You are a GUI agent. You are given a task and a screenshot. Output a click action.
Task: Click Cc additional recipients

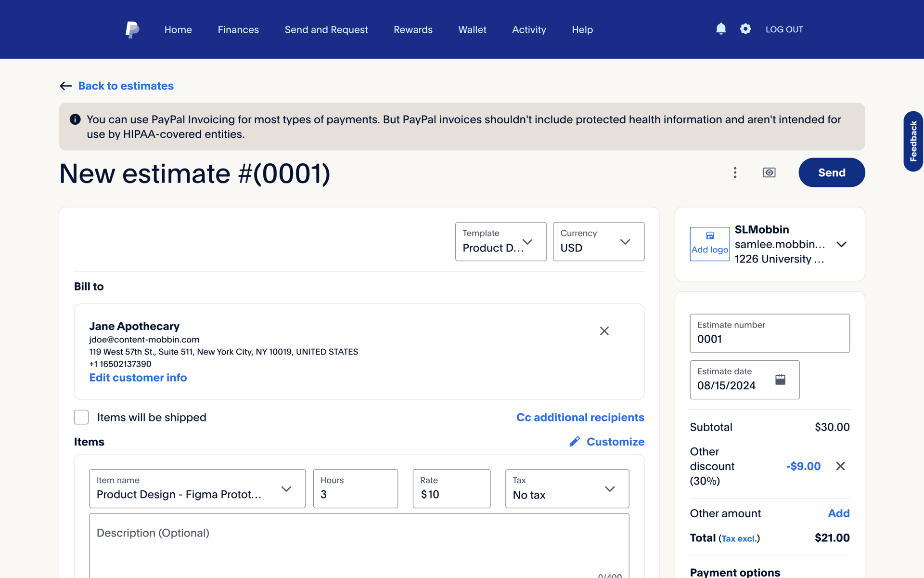pos(580,417)
